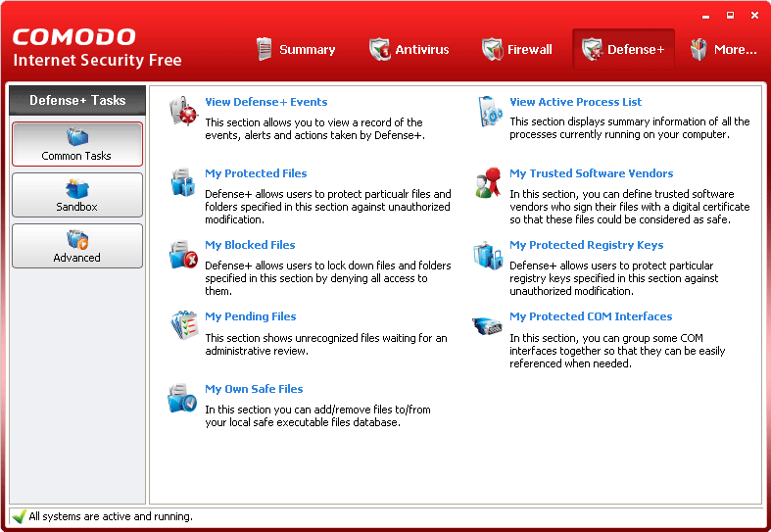Click the View Defense+ Events icon
Viewport: 771px width, 532px height.
183,111
